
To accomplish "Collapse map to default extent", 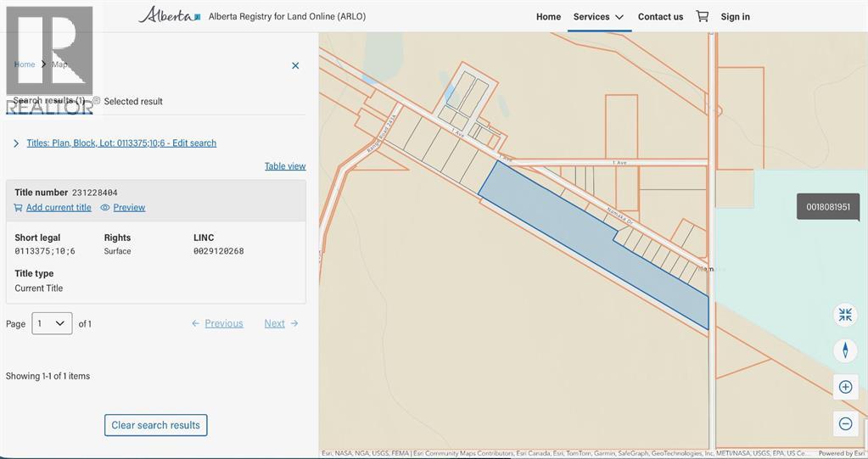I will 845,315.
